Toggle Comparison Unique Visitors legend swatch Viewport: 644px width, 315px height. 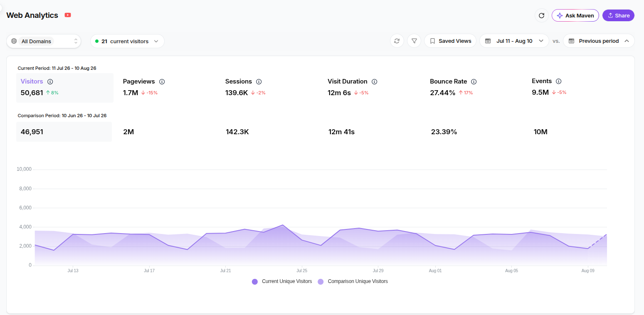coord(321,282)
